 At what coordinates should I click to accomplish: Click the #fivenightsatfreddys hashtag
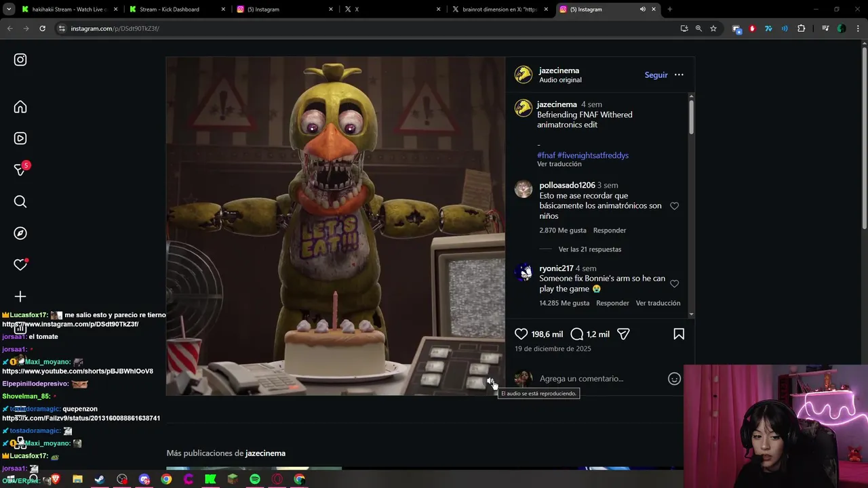[593, 155]
